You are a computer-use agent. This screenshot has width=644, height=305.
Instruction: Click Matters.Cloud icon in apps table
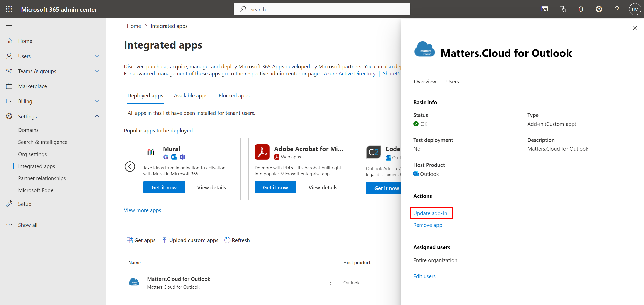pos(134,282)
